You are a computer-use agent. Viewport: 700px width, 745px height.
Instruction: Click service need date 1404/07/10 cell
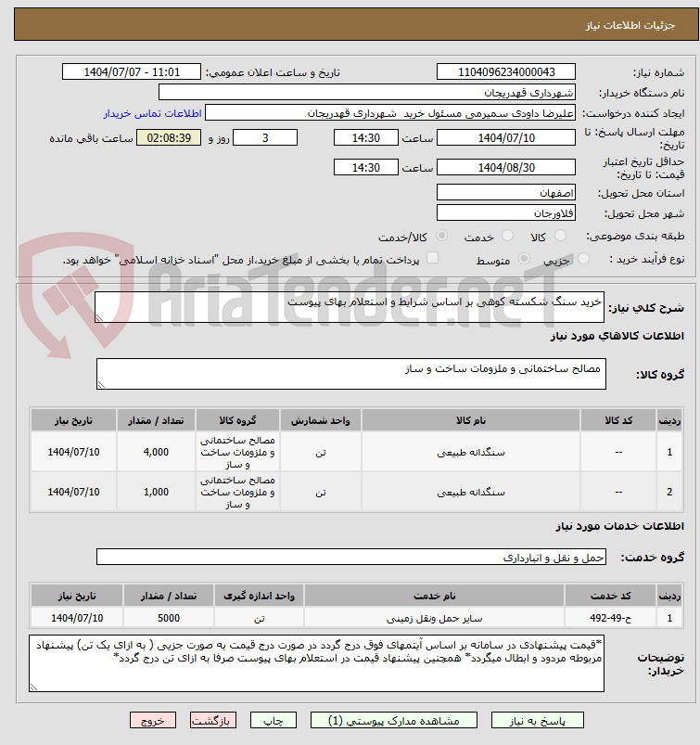point(77,618)
